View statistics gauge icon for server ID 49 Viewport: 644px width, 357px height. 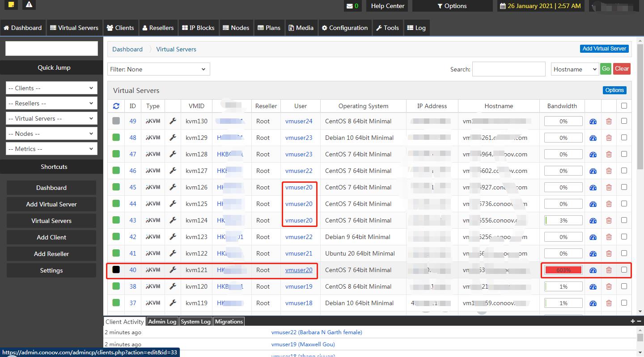point(593,121)
